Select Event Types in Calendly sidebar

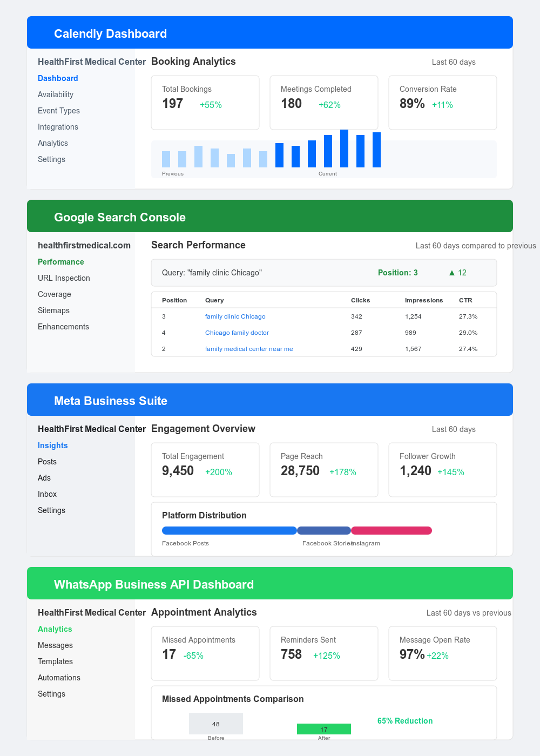coord(59,111)
